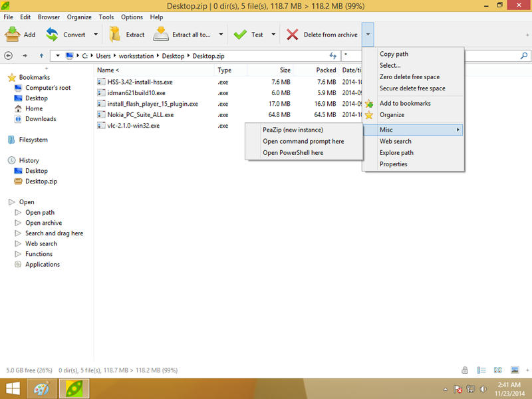Open the Options menu
This screenshot has width=532, height=399.
pos(132,17)
